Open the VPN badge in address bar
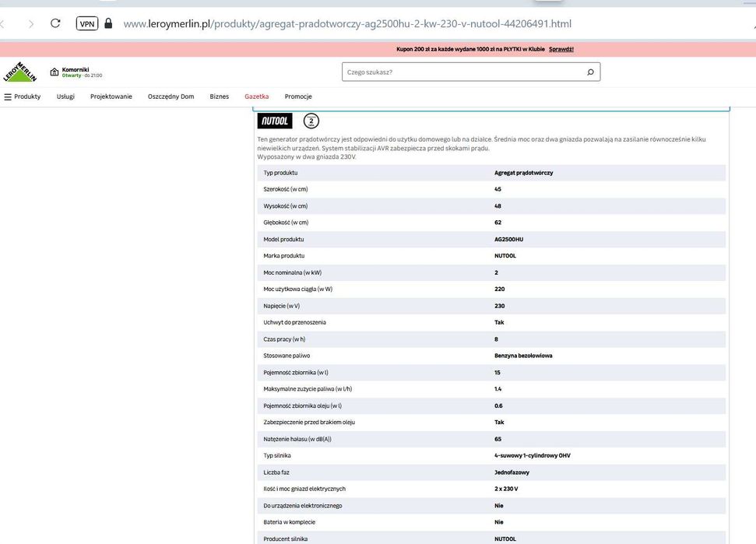The width and height of the screenshot is (756, 544). point(87,23)
